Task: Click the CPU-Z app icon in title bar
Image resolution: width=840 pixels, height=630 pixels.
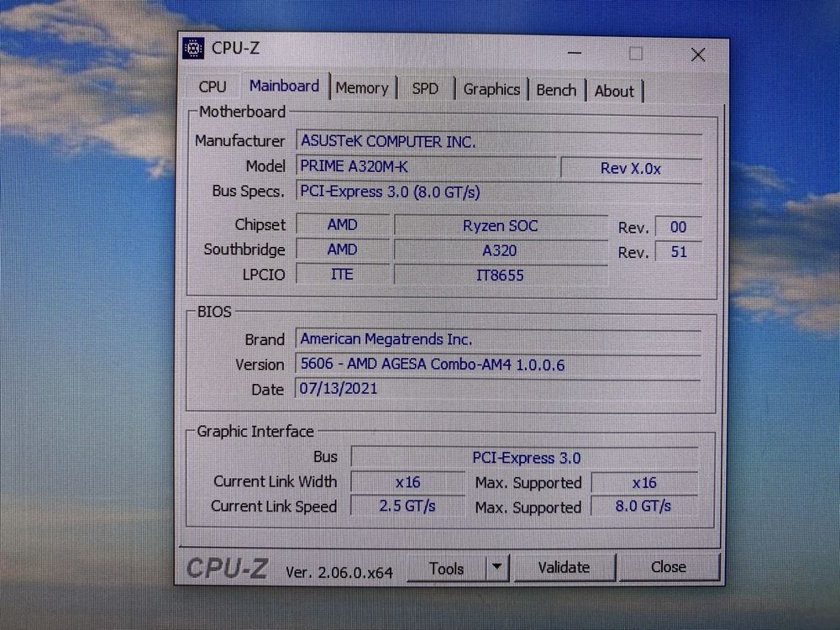Action: tap(193, 48)
